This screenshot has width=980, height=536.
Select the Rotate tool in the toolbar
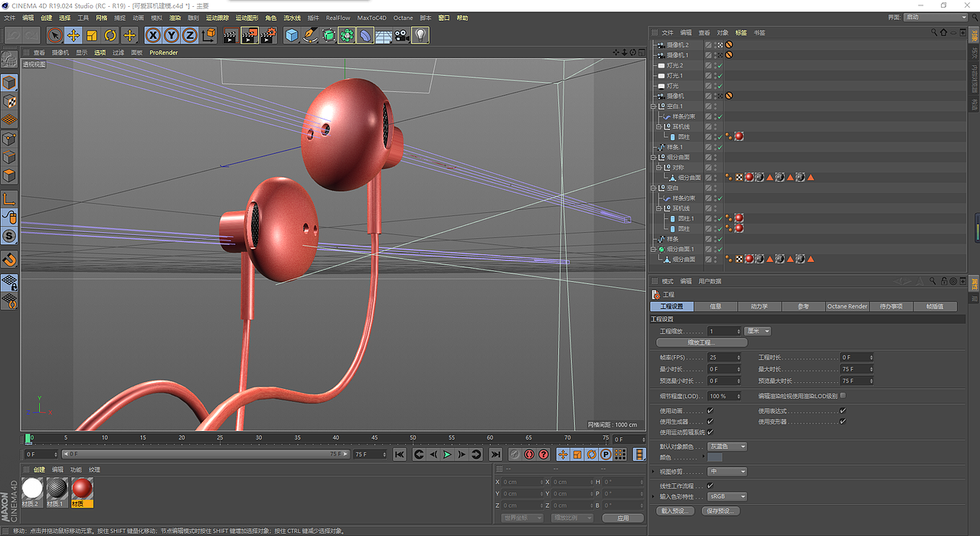point(110,35)
